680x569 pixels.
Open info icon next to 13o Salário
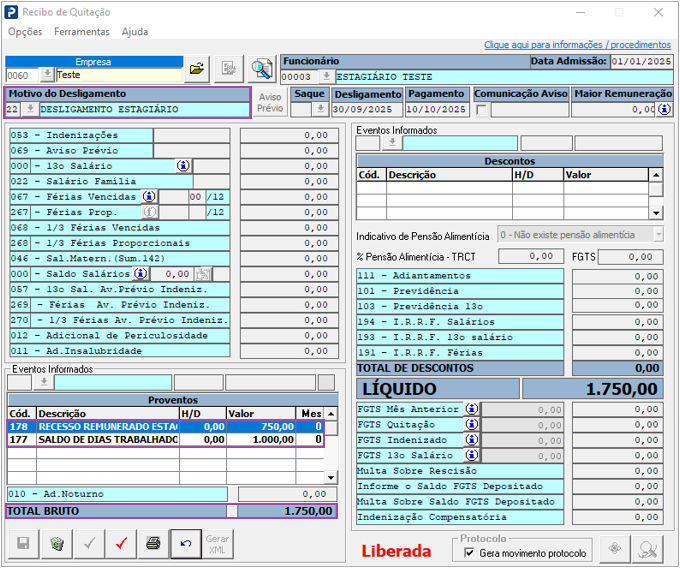(183, 166)
